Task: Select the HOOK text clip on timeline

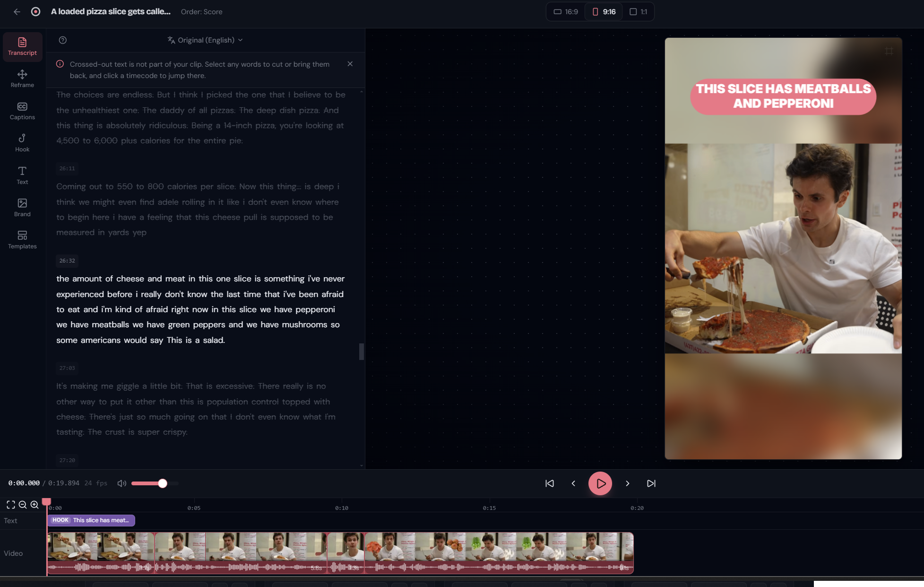Action: (x=91, y=520)
